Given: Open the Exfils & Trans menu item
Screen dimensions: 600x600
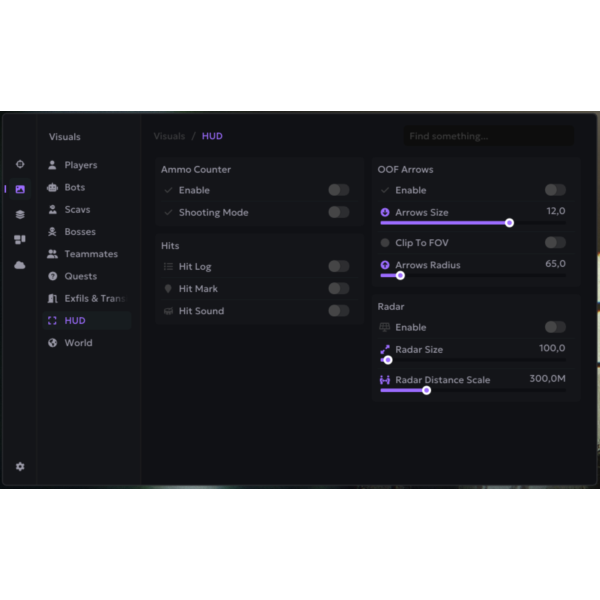Looking at the screenshot, I should [87, 298].
